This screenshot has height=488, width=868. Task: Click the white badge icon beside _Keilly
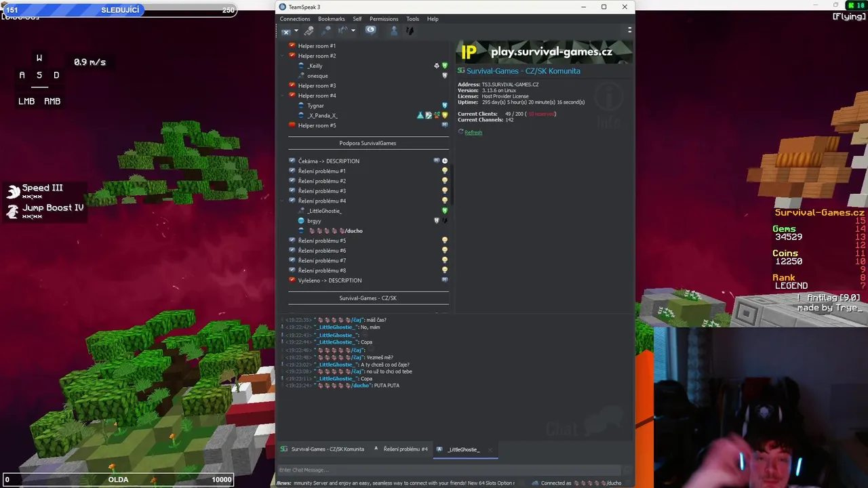click(x=437, y=66)
